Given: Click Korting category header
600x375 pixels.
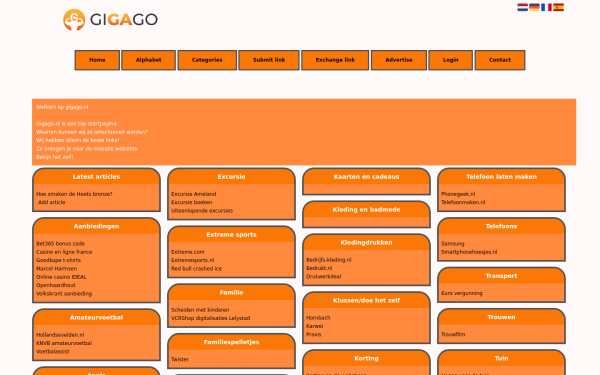Looking at the screenshot, I should pyautogui.click(x=366, y=359).
